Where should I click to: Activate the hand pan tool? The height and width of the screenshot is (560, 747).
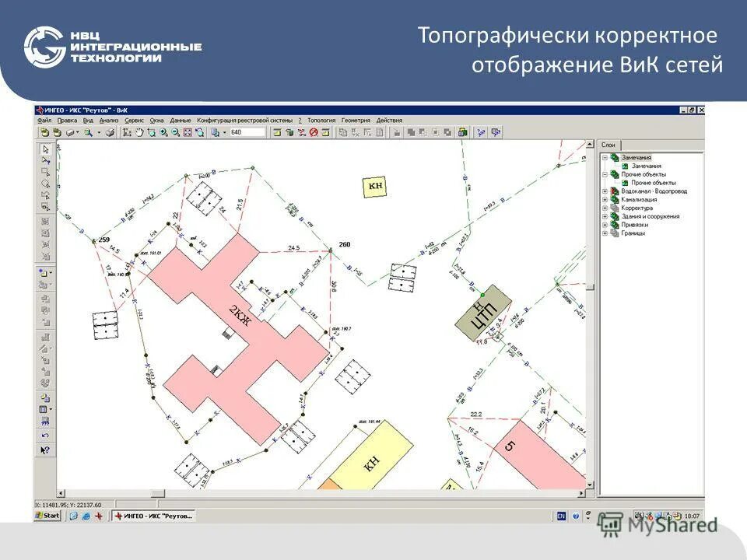click(x=140, y=131)
